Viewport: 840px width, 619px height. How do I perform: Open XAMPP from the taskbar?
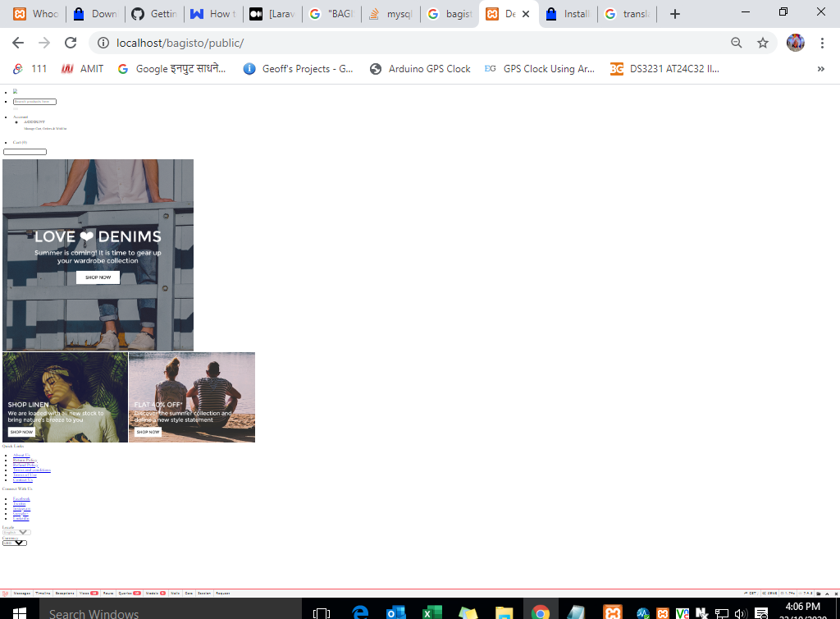point(612,612)
